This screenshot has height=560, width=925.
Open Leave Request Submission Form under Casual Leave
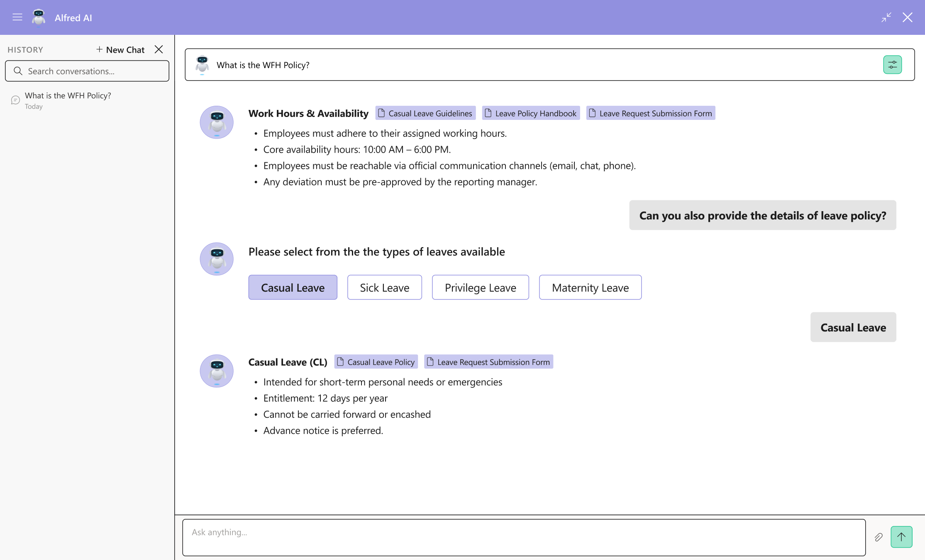pos(488,362)
